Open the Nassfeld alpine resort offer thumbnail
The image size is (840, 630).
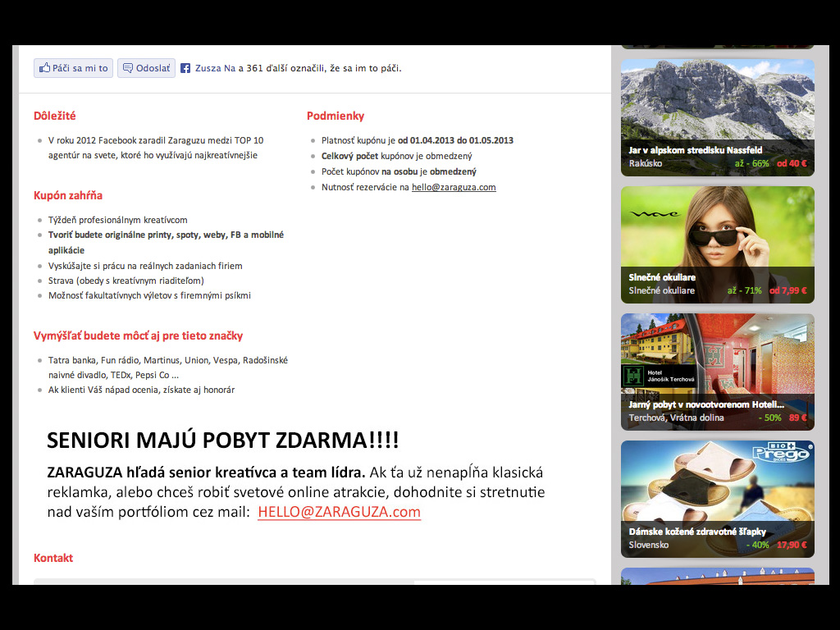click(x=717, y=117)
